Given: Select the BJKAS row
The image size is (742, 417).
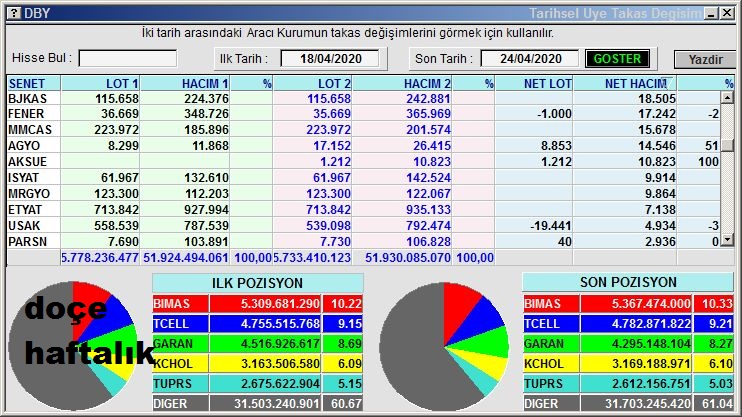Looking at the screenshot, I should click(363, 98).
